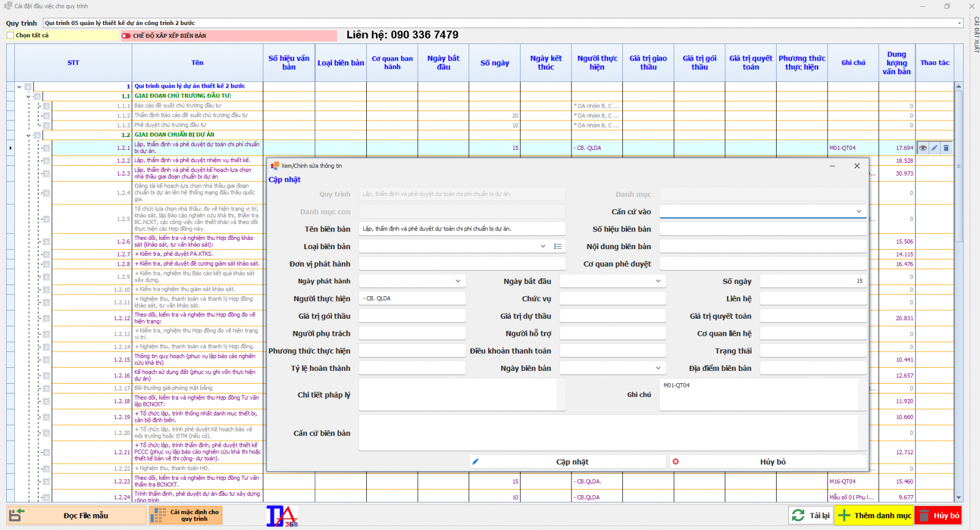
Task: Click the DA 360 logo
Action: coord(282,516)
